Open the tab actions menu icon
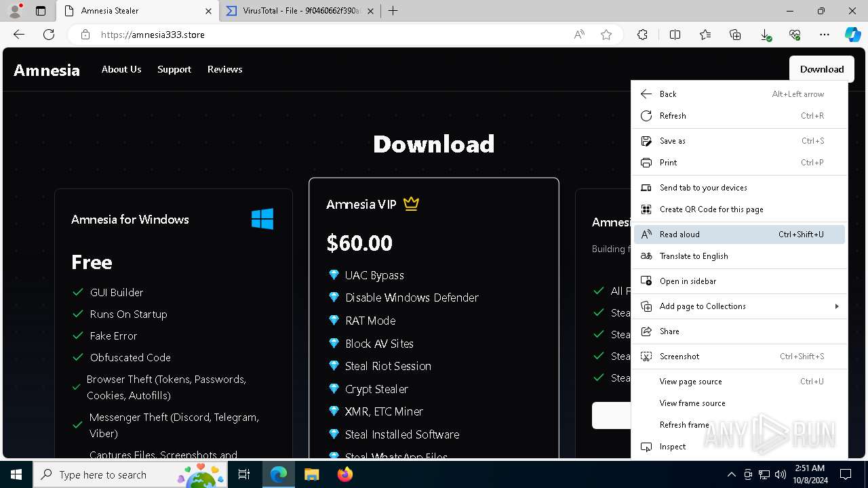Screen dimensions: 868x488 (41, 11)
